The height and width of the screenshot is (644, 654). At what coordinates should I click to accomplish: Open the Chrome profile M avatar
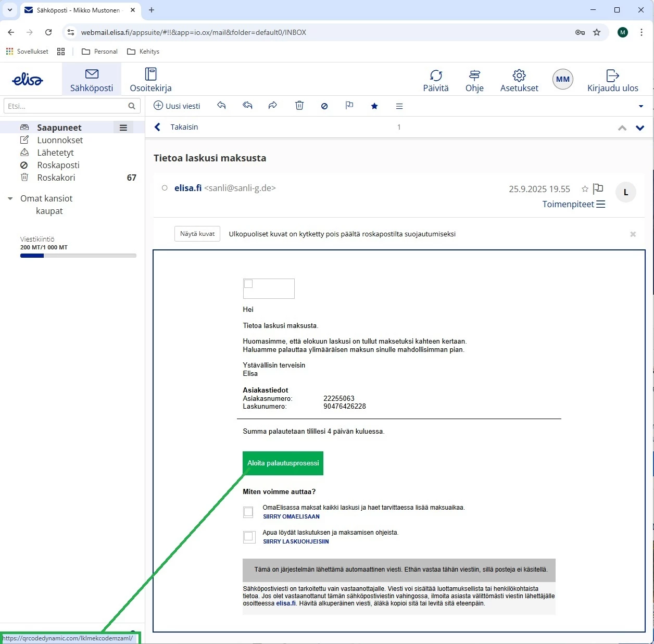click(623, 32)
